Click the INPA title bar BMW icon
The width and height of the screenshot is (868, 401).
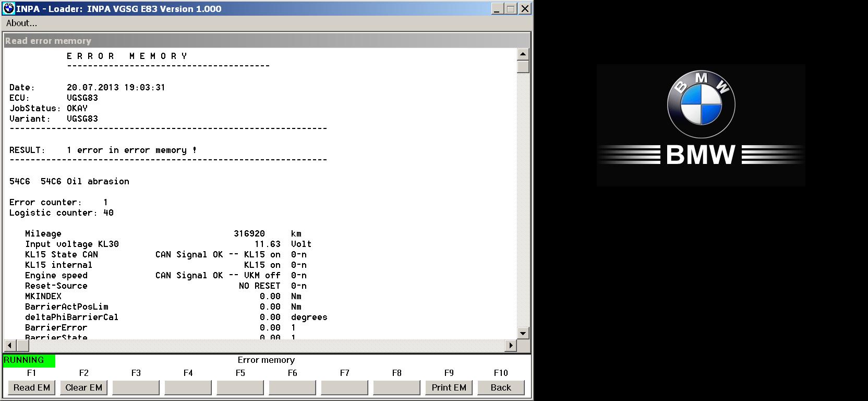(x=9, y=8)
